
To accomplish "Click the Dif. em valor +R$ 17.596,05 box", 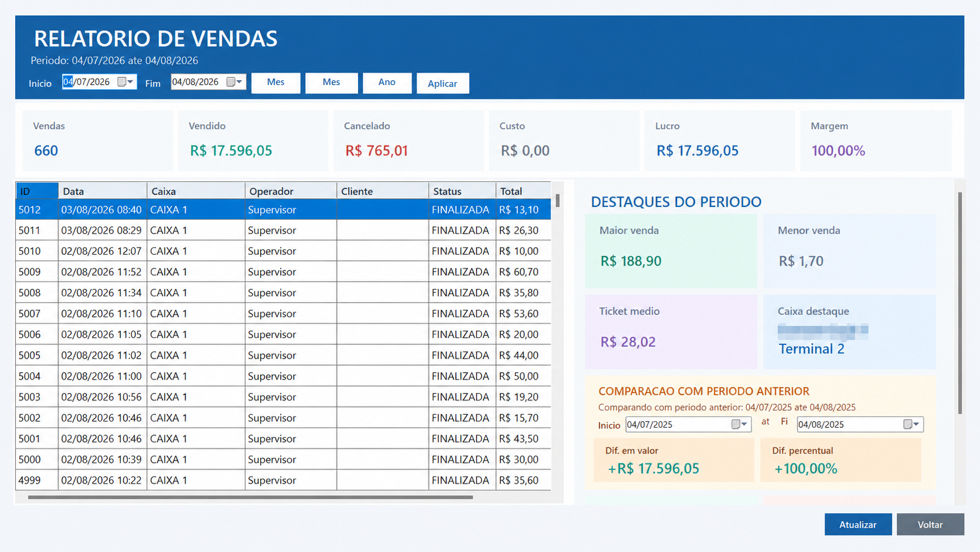I will tap(674, 460).
